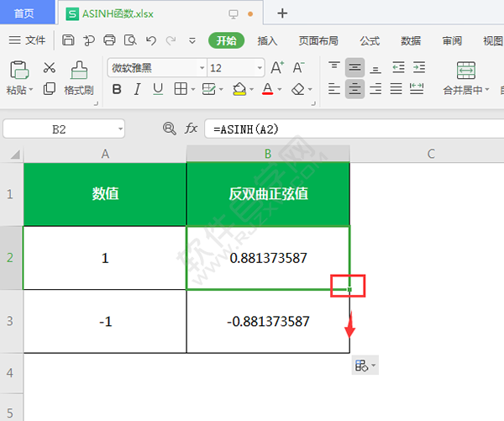Viewport: 504px width, 421px height.
Task: Click the Paste (粘贴) clipboard icon
Action: [19, 70]
